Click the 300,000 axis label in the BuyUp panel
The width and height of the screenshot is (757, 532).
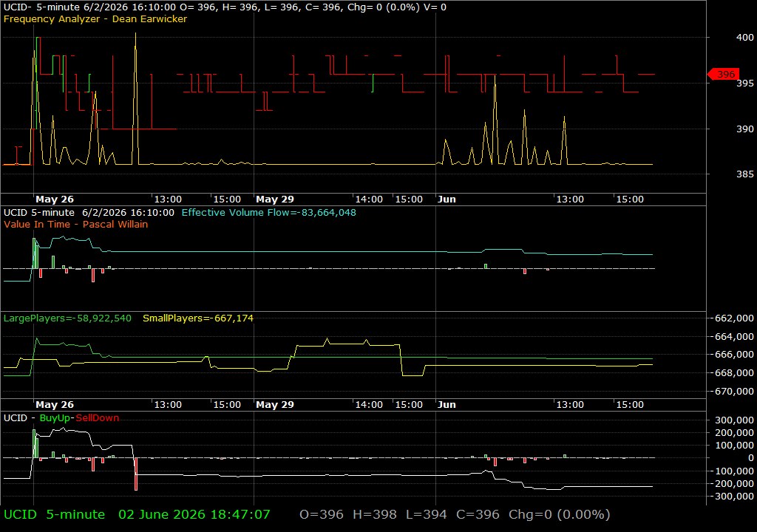click(734, 420)
